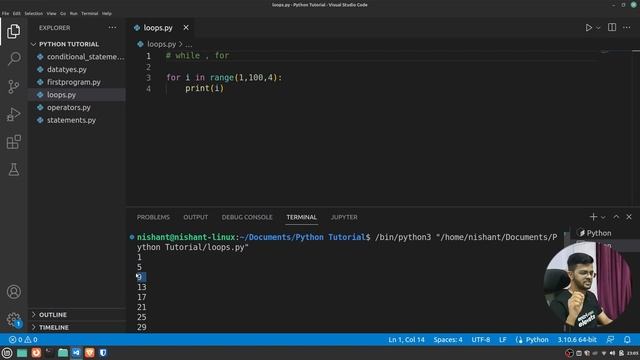
Task: Open the Terminal menu
Action: [x=89, y=13]
